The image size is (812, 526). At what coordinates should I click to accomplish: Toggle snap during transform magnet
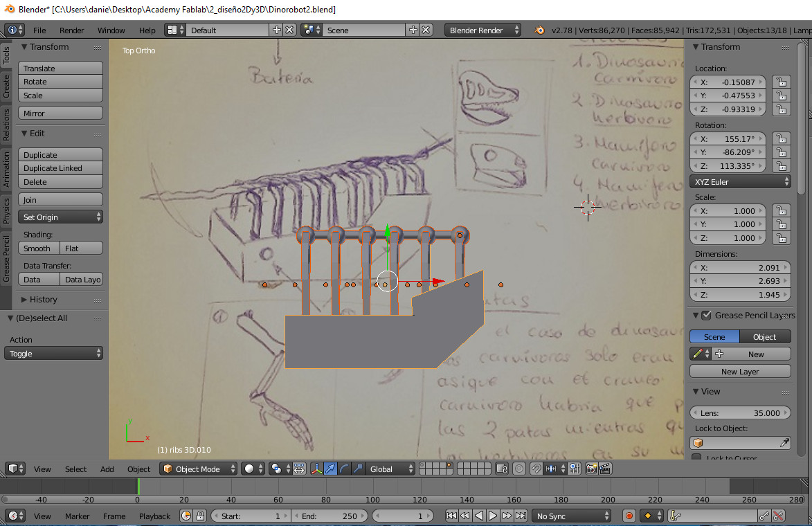coord(536,469)
